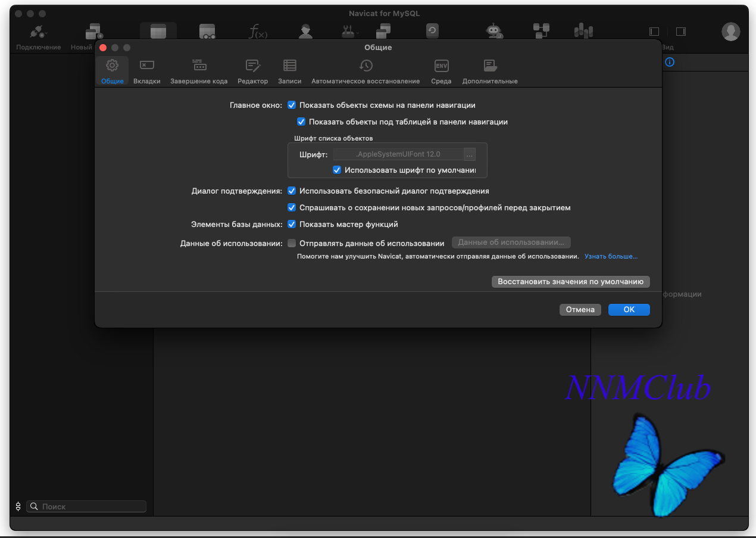Open the Подключение (connection) toolbar icon

[x=38, y=32]
